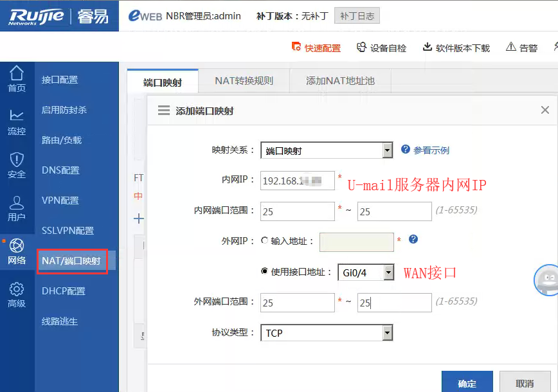The height and width of the screenshot is (392, 558).
Task: Select the 使用接口地址 radio button
Action: 264,271
